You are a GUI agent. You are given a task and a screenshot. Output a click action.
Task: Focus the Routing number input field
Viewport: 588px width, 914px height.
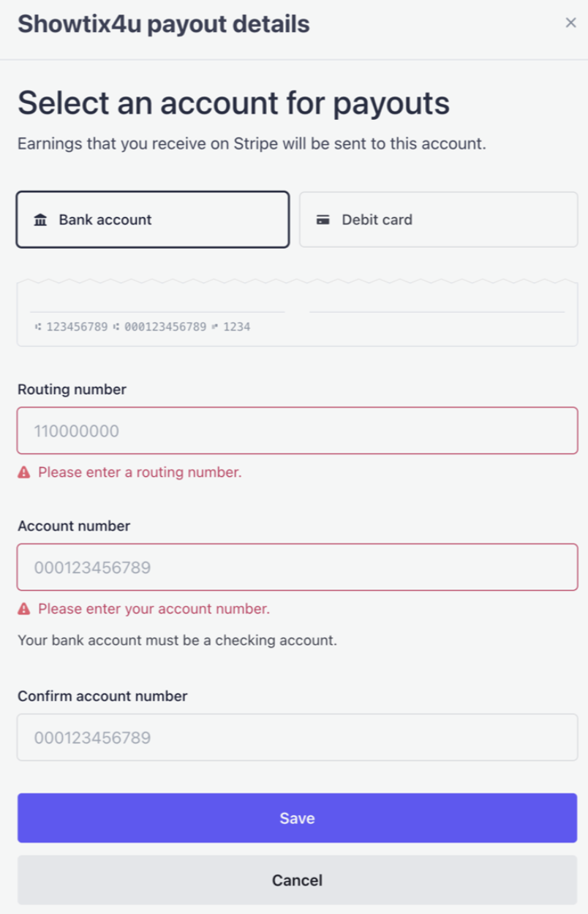pos(298,431)
